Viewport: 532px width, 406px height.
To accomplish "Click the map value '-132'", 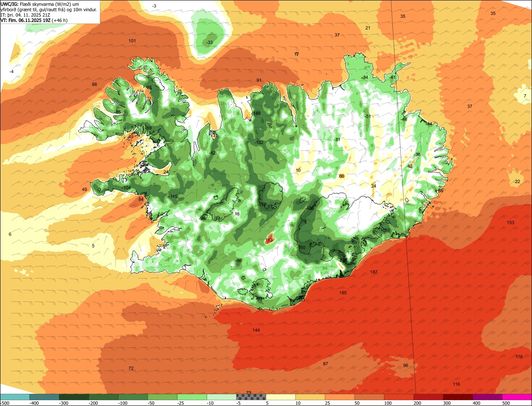I will tap(259, 142).
